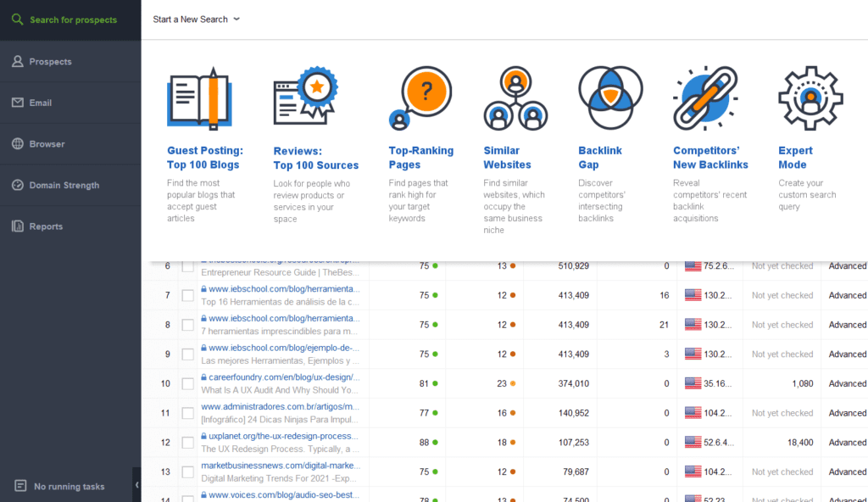The width and height of the screenshot is (868, 502).
Task: Collapse the left sidebar using the arrow
Action: pos(136,485)
